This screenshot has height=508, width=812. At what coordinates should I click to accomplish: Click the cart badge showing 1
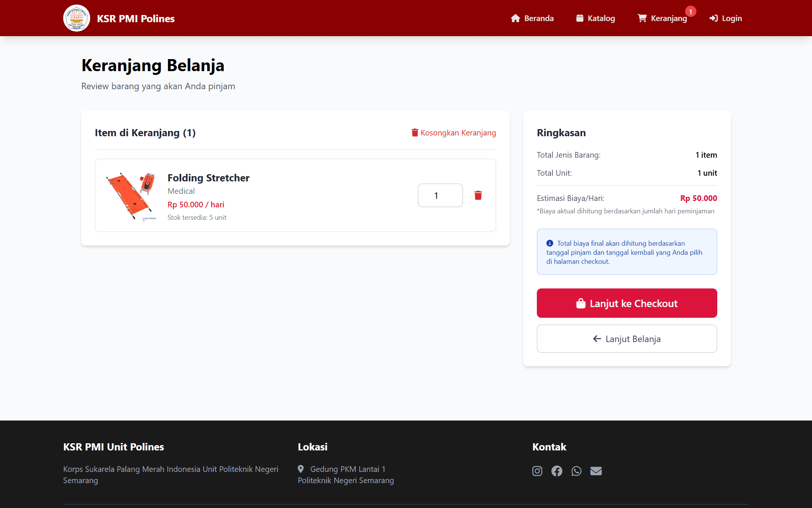691,12
